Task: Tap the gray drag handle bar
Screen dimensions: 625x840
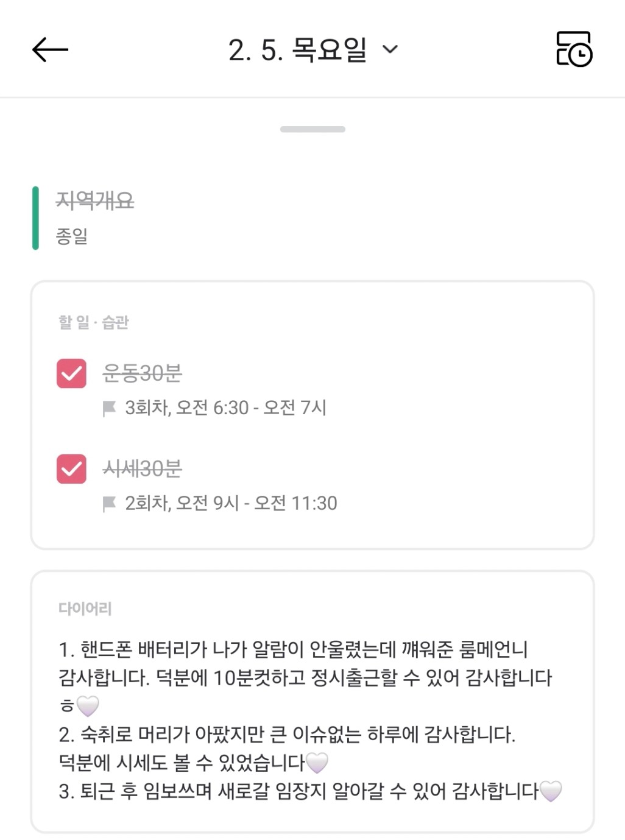Action: pos(312,129)
